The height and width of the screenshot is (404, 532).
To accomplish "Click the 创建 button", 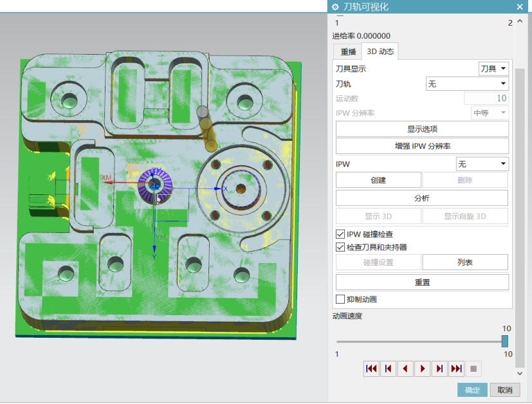I will [378, 180].
